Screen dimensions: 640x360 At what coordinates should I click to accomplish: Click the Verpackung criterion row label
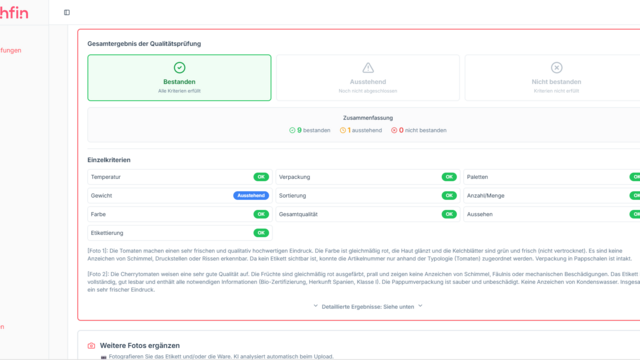294,177
